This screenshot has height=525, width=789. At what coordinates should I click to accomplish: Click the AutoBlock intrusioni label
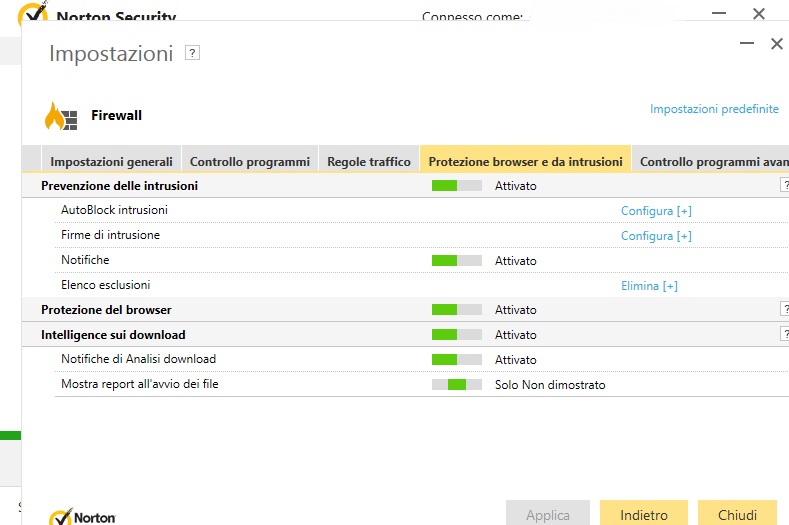114,210
